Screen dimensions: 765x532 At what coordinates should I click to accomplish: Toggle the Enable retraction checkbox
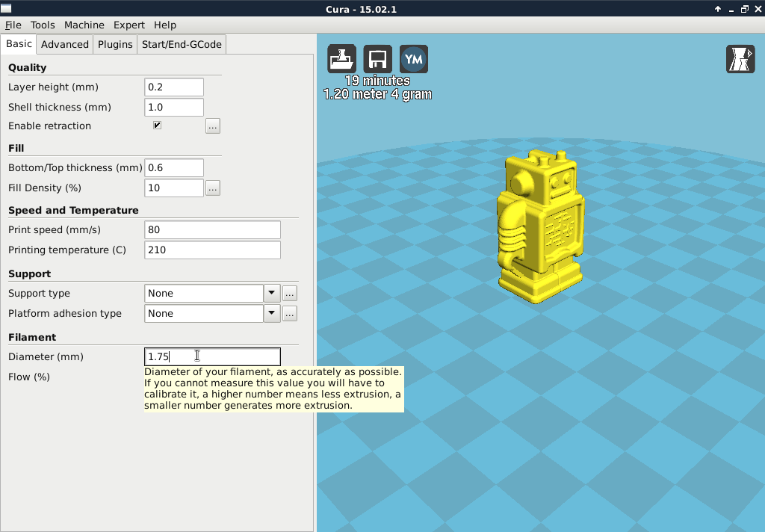(x=157, y=126)
